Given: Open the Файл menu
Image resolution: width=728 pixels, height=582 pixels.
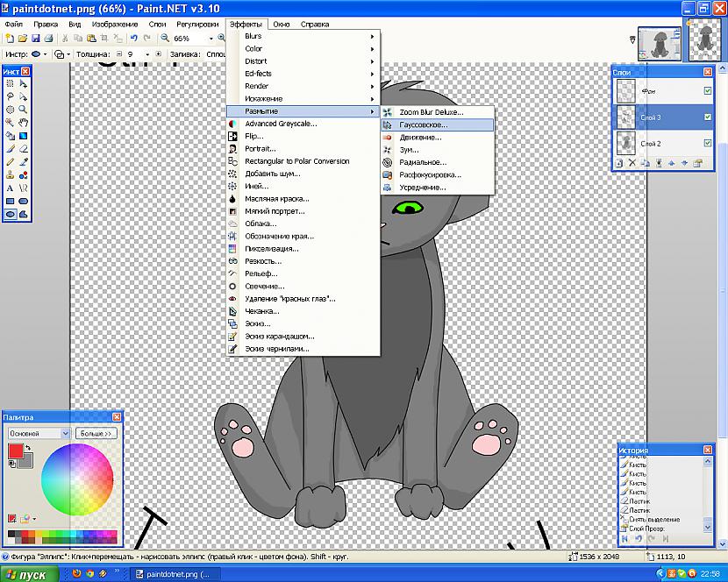Looking at the screenshot, I should pos(13,25).
